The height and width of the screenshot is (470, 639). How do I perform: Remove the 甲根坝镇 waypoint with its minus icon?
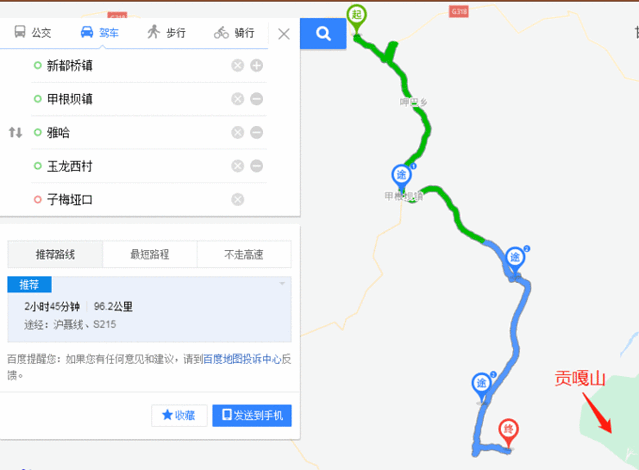point(256,99)
